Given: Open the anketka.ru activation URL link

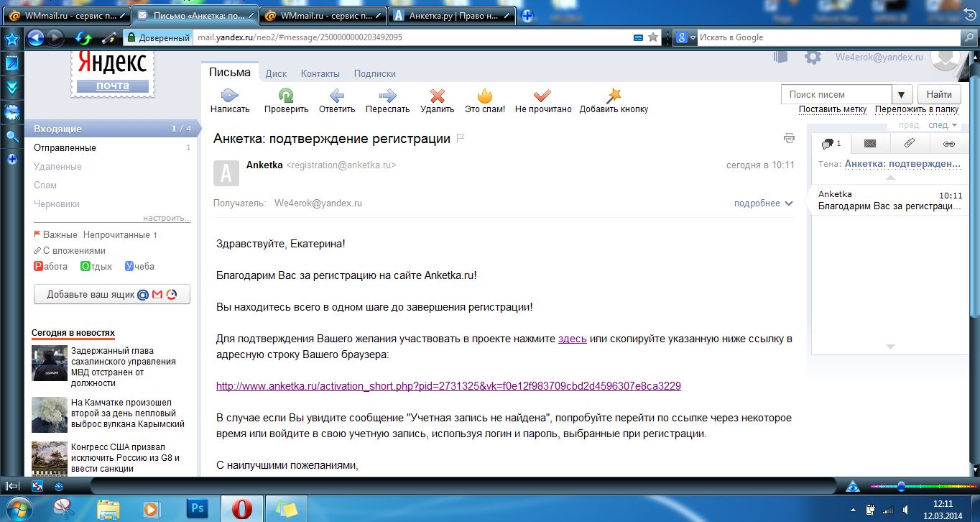Looking at the screenshot, I should tap(448, 386).
